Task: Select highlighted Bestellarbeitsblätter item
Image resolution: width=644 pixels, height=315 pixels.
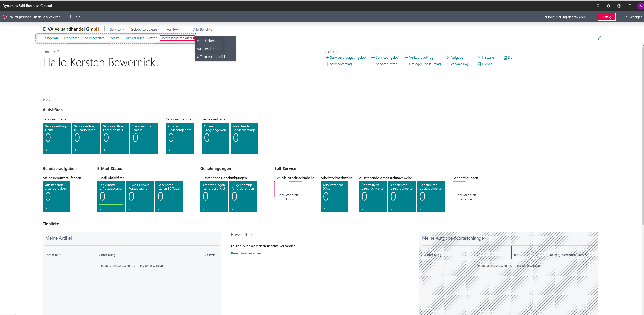Action: point(177,38)
